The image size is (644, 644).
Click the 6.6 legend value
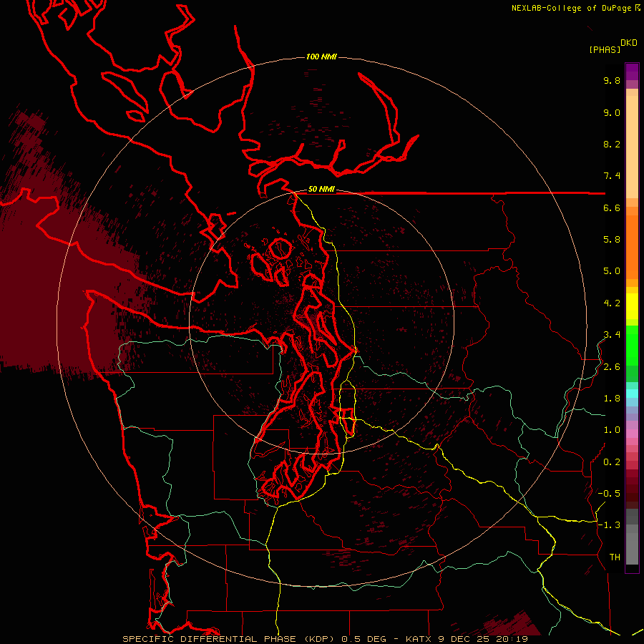[x=612, y=208]
